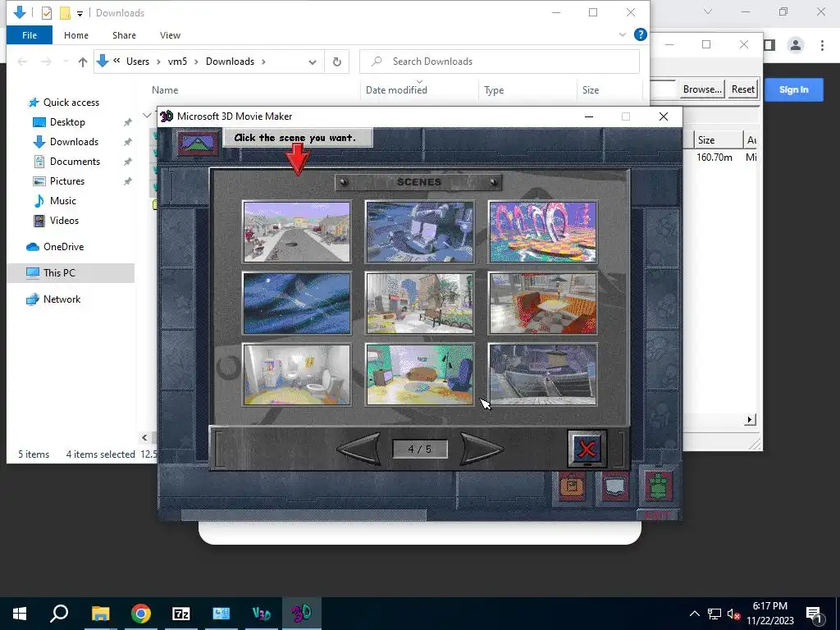Sort by Size column in Explorer

pos(591,90)
